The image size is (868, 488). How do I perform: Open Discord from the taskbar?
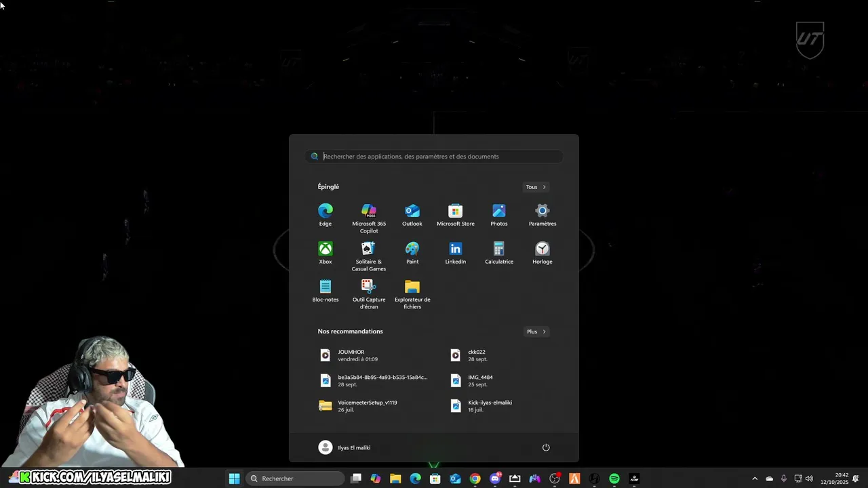[x=495, y=479]
